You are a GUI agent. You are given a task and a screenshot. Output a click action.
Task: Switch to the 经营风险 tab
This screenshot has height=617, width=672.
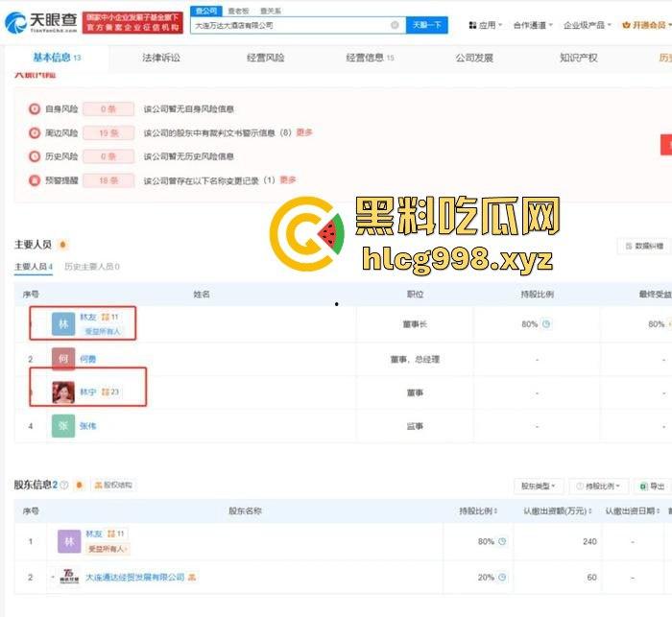tap(265, 58)
